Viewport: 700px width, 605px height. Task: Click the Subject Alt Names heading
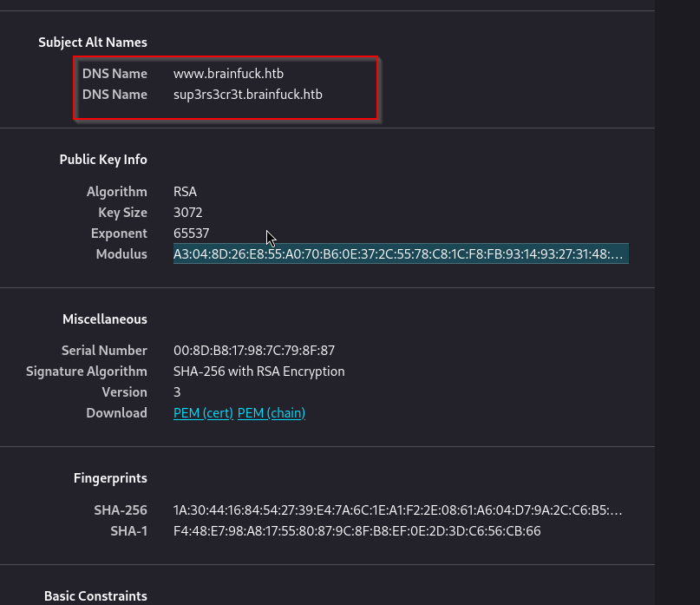93,43
